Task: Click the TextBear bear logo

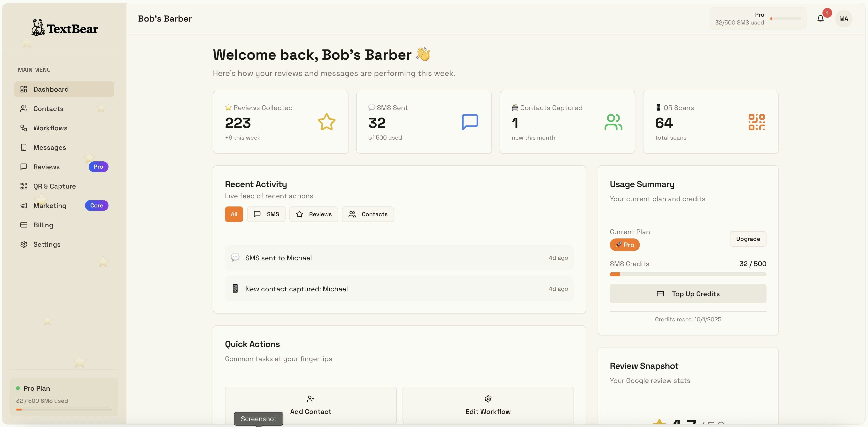Action: click(x=38, y=28)
